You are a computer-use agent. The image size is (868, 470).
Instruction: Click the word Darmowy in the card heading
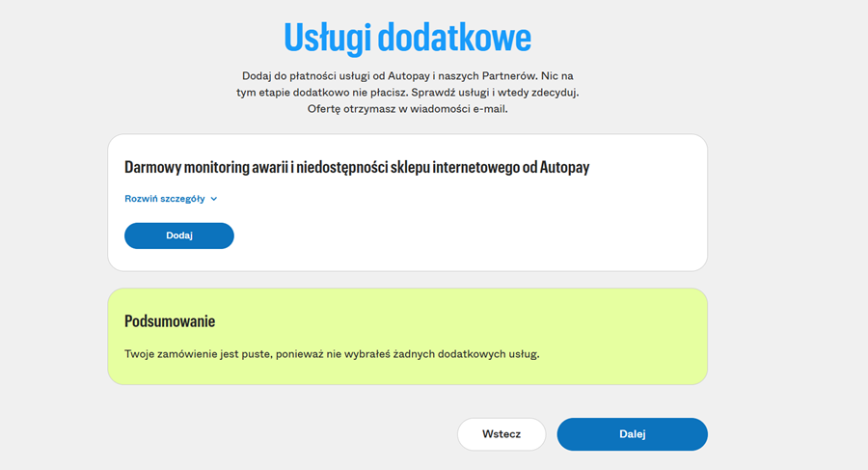[156, 167]
